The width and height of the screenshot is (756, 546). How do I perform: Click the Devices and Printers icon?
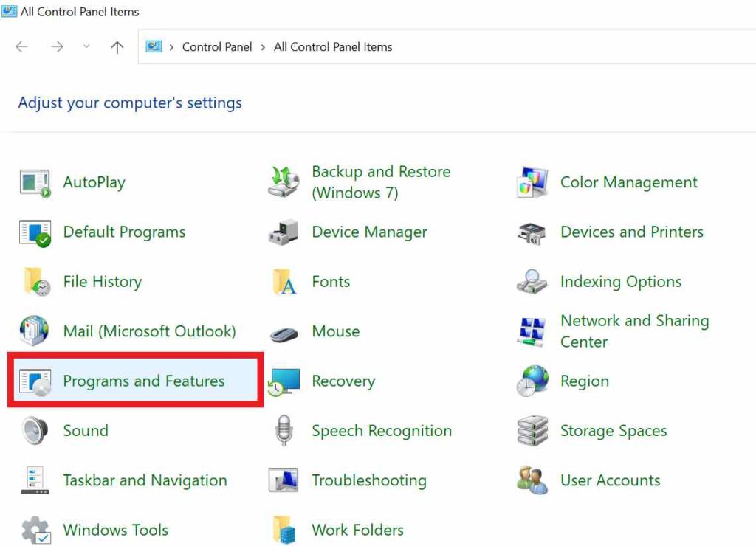pos(532,234)
